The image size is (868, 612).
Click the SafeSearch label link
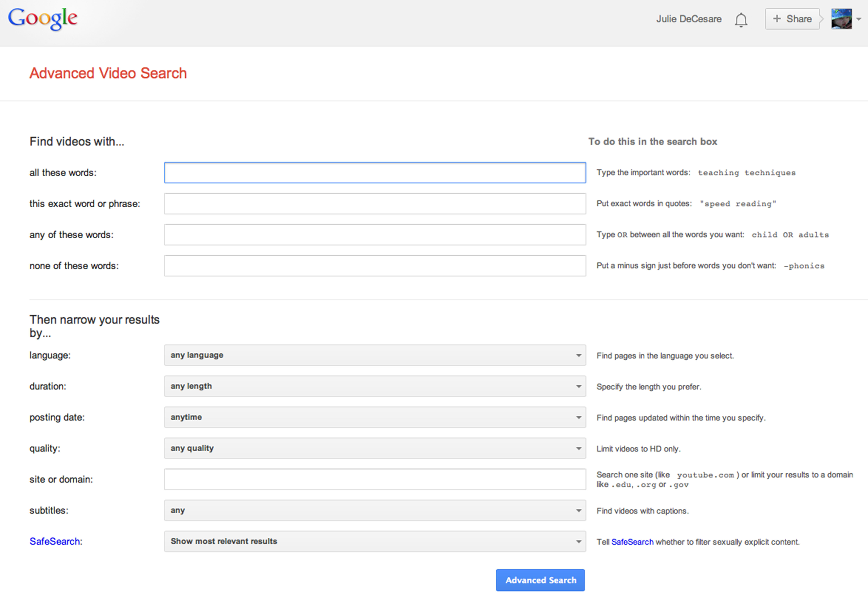55,541
